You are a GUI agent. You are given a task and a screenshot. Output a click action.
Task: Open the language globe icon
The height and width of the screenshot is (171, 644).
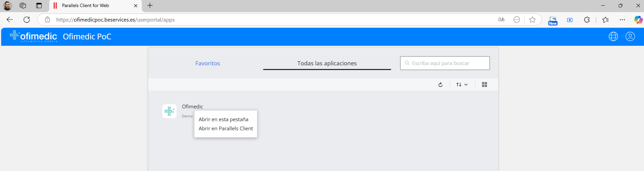[x=613, y=36]
